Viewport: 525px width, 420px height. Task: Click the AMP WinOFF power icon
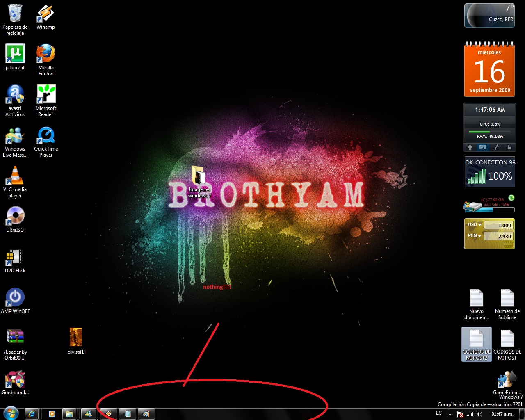[x=15, y=297]
